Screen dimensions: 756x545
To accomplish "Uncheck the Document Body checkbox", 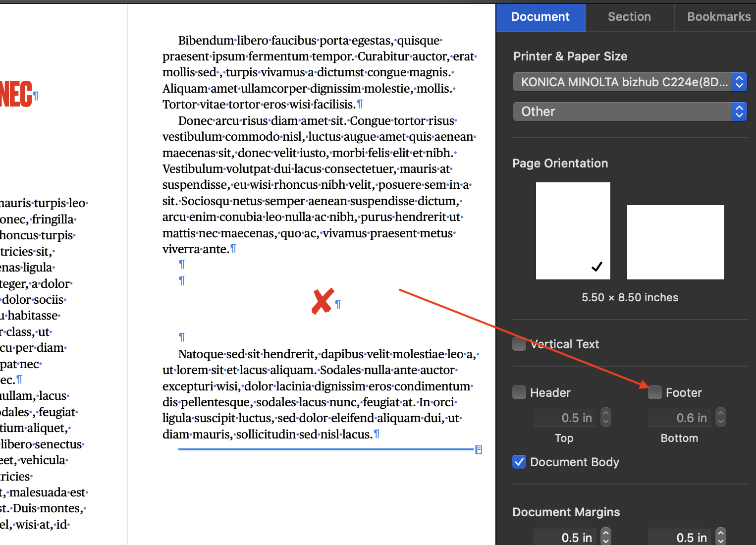I will [519, 462].
